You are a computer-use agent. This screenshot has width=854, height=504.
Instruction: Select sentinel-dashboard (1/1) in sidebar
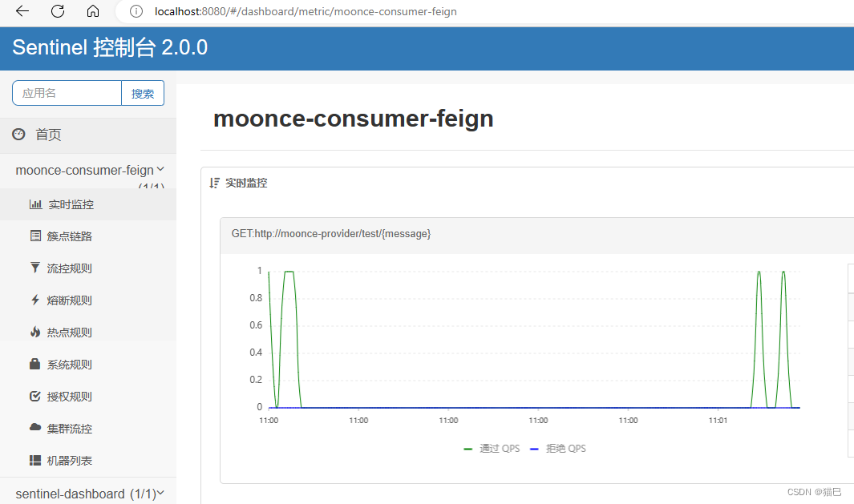(86, 494)
